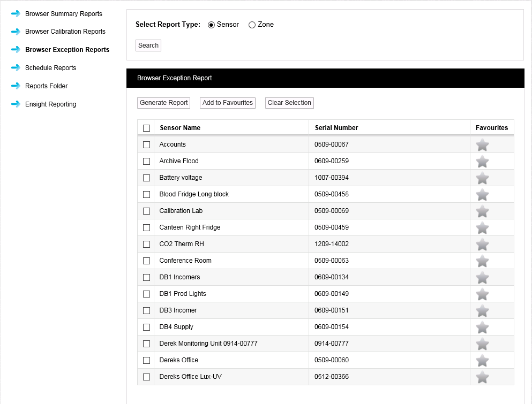Check the Canteen Right Fridge checkbox
The image size is (532, 404).
(146, 227)
